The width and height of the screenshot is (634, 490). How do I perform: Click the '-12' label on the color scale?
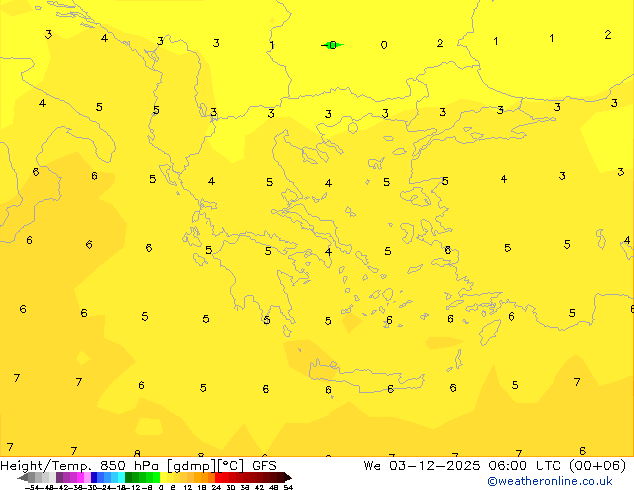pos(133,487)
